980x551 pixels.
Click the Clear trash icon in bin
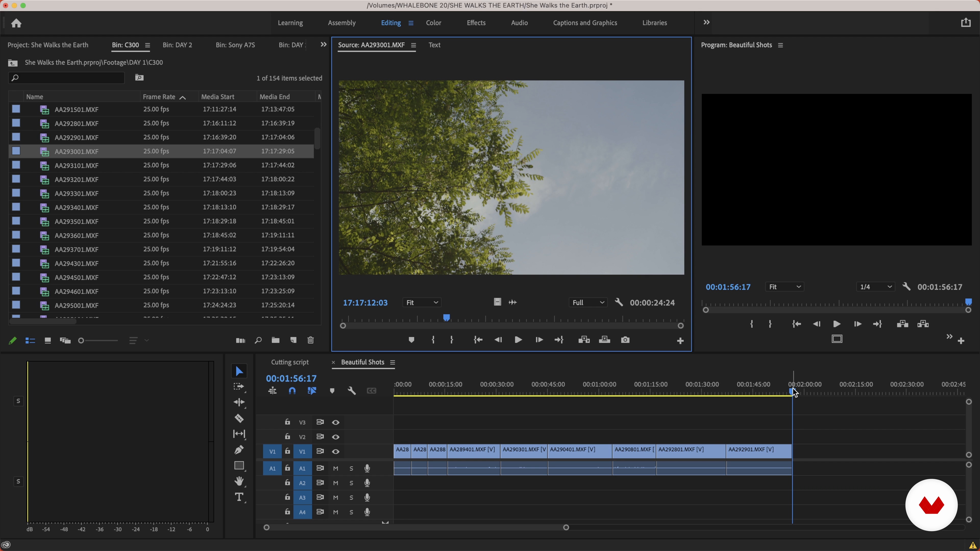point(310,340)
